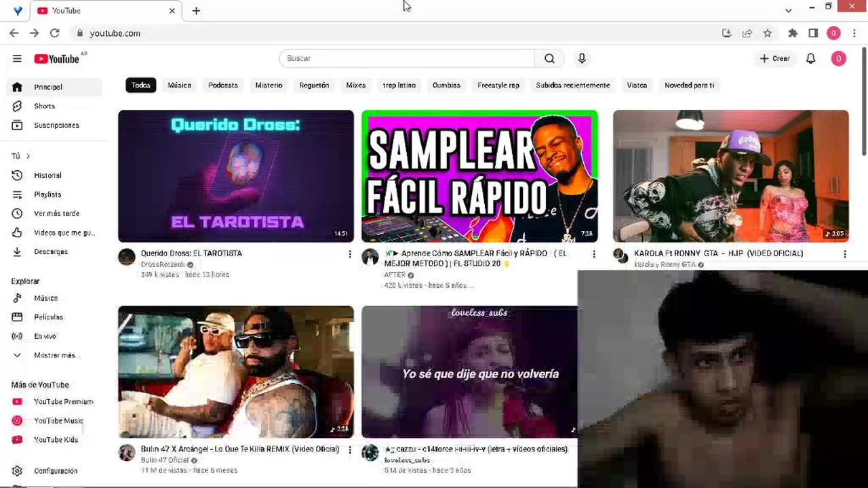The height and width of the screenshot is (488, 868).
Task: Open options for Bulin 47 video
Action: 350,450
